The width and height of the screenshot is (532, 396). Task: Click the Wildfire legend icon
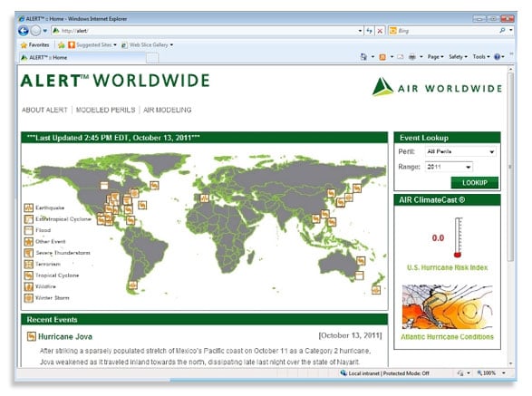(x=28, y=286)
